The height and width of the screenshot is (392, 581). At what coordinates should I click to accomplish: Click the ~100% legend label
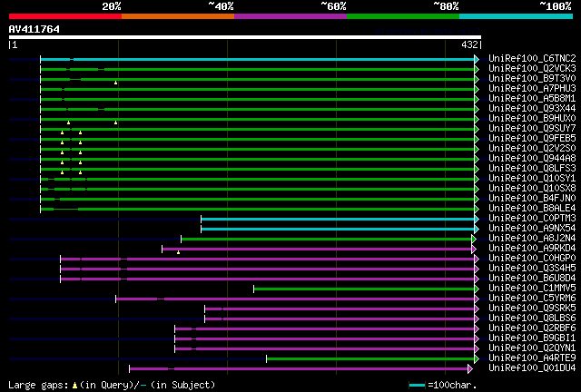point(555,6)
